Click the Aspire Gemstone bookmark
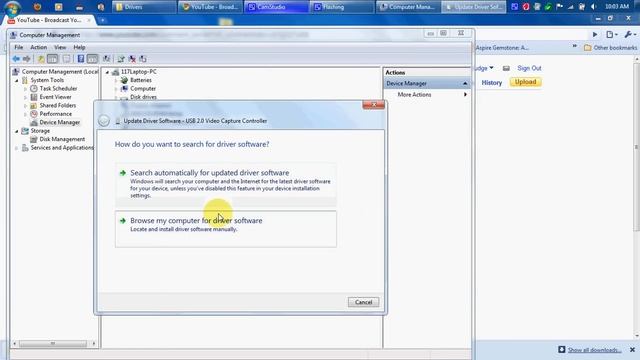This screenshot has height=360, width=640. [502, 48]
